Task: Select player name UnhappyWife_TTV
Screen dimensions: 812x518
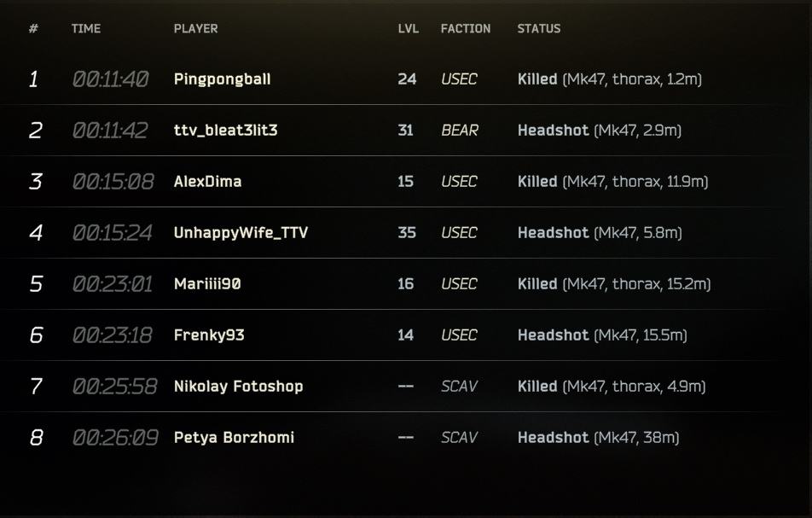Action: 241,233
